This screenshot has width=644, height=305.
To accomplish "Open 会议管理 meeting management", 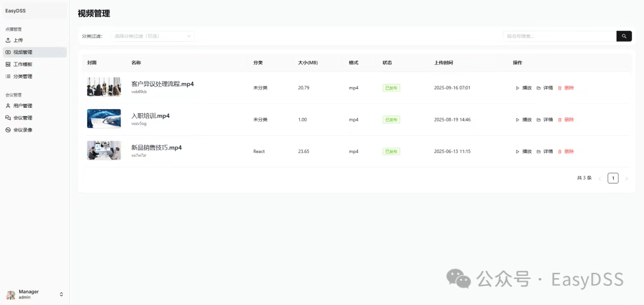I will (x=23, y=118).
